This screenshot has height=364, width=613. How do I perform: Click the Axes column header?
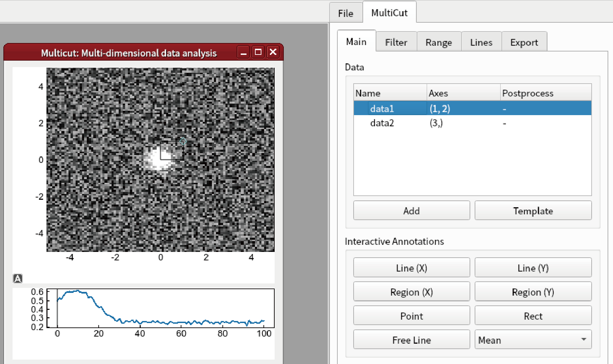[463, 93]
